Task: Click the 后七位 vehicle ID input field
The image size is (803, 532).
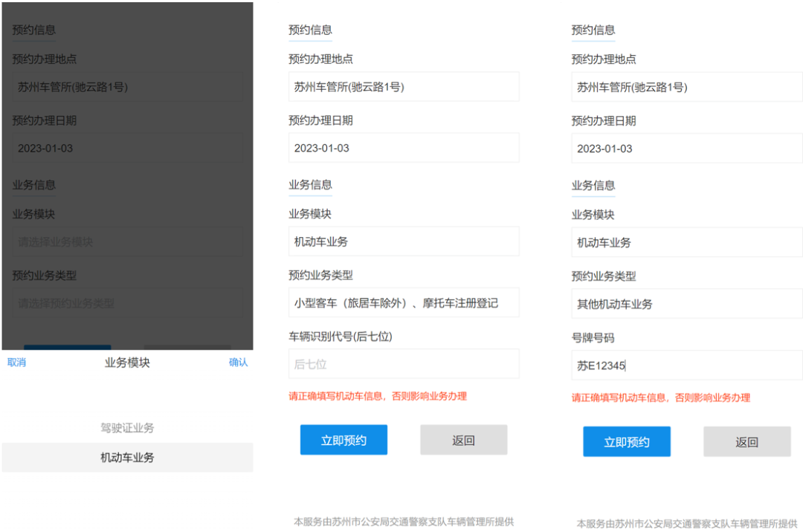Action: click(x=404, y=364)
